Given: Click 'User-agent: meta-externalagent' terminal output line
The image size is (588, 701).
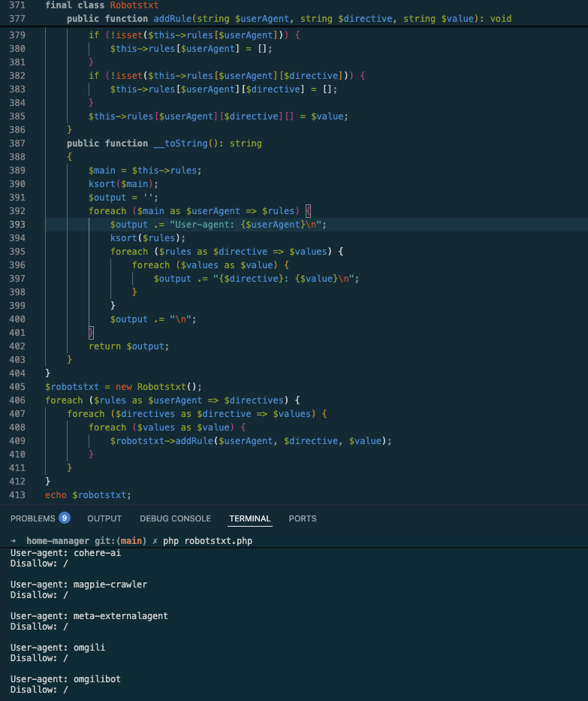Looking at the screenshot, I should coord(89,616).
